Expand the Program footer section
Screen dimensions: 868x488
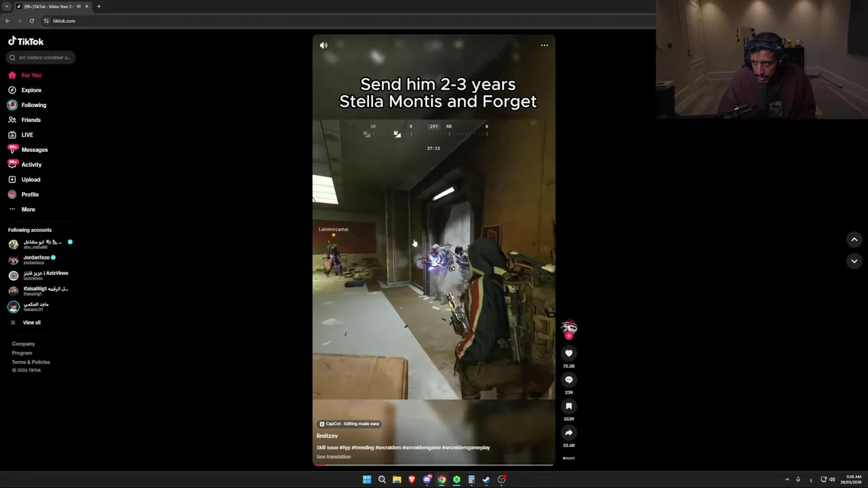click(22, 353)
